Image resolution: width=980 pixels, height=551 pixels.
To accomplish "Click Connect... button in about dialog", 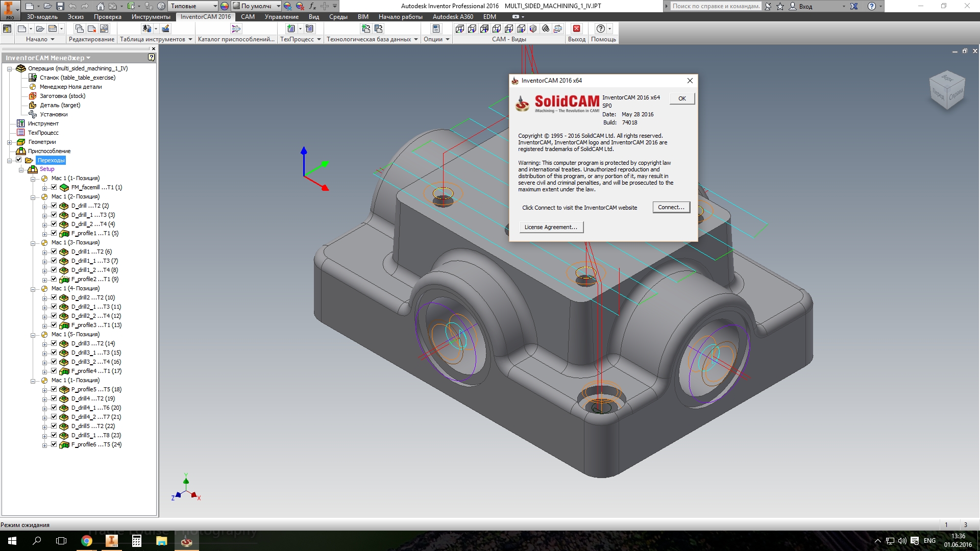I will point(671,207).
